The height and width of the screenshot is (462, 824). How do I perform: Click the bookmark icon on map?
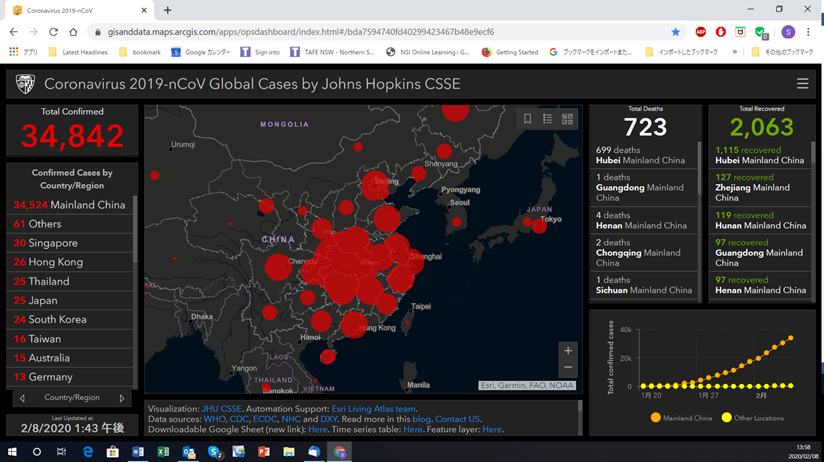pos(527,119)
